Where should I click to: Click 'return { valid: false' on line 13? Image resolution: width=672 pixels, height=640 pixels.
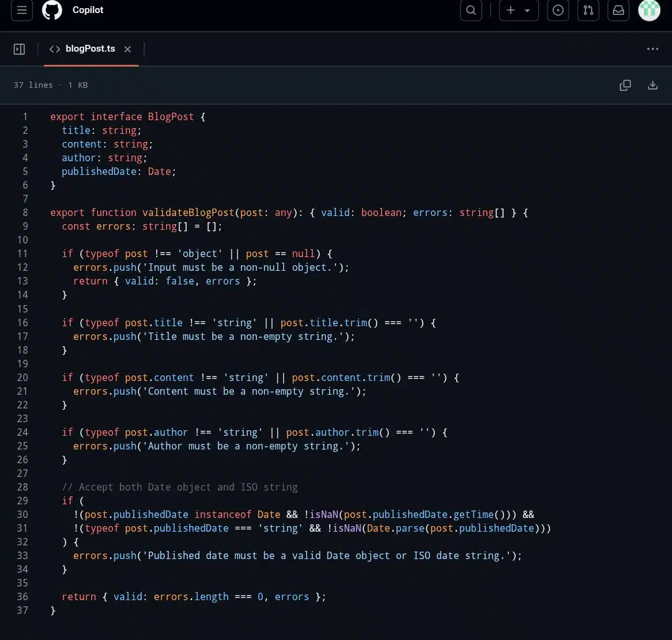(133, 281)
